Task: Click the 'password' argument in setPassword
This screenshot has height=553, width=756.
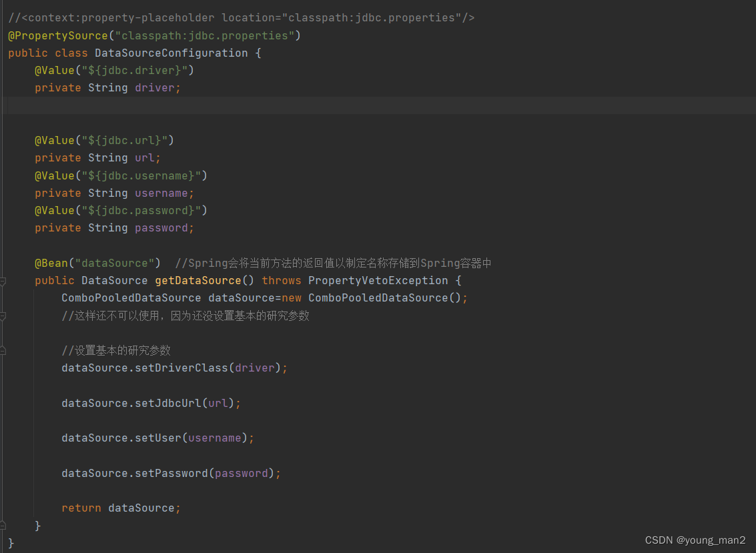Action: pos(241,473)
